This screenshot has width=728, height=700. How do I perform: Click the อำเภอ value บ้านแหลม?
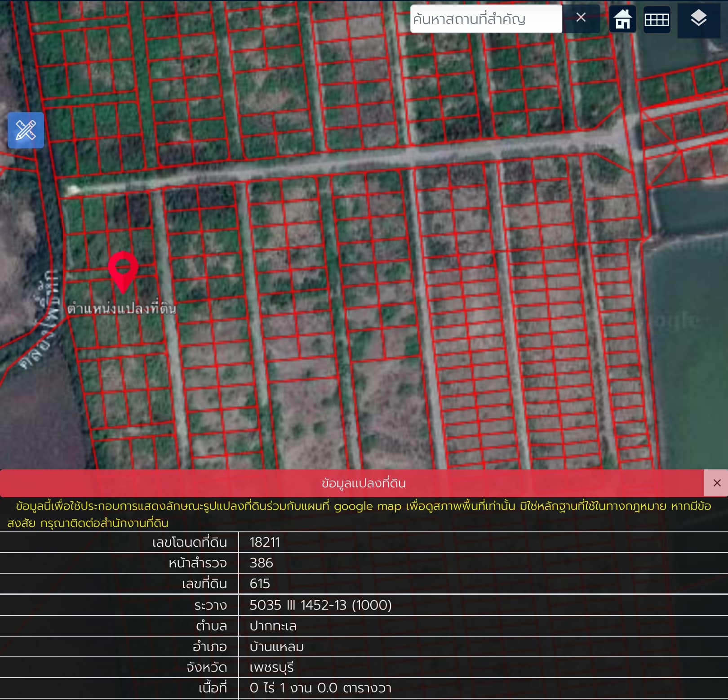pos(276,646)
